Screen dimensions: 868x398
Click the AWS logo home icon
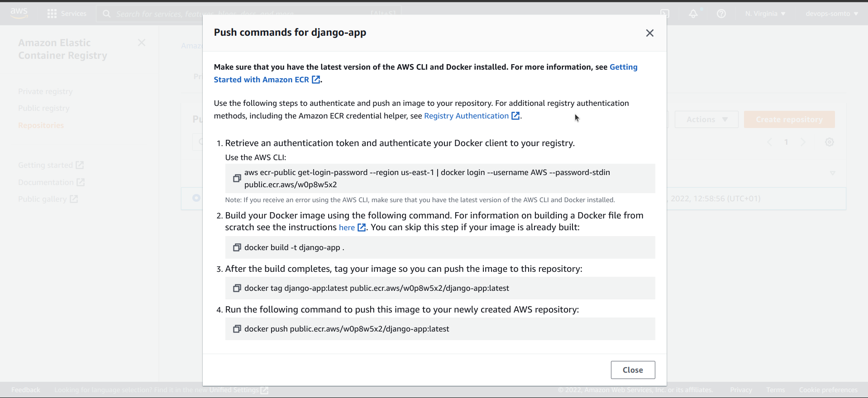(19, 13)
